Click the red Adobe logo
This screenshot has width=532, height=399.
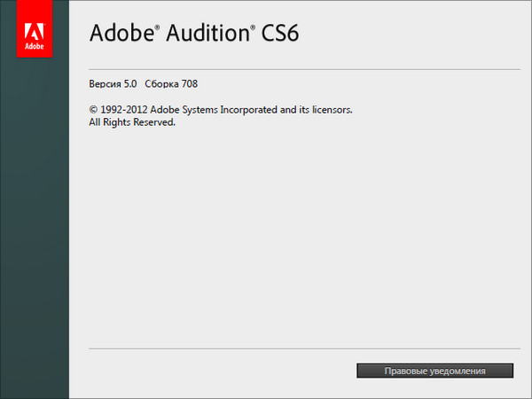coord(35,29)
